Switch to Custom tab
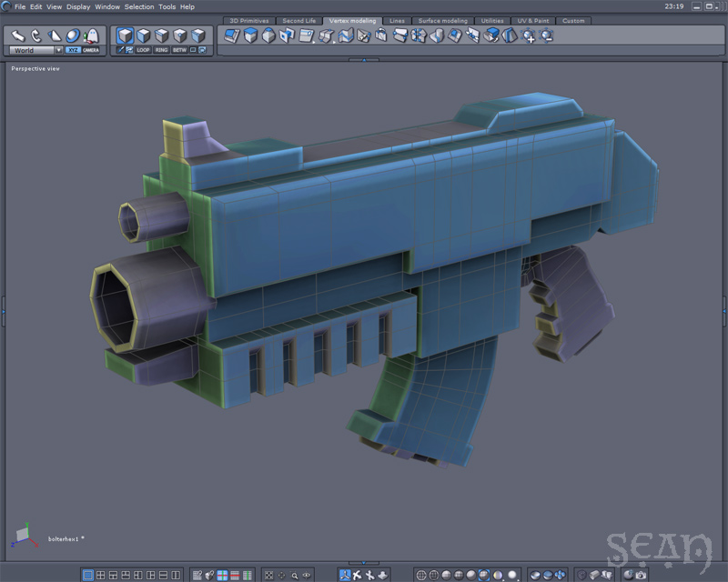 [x=573, y=21]
